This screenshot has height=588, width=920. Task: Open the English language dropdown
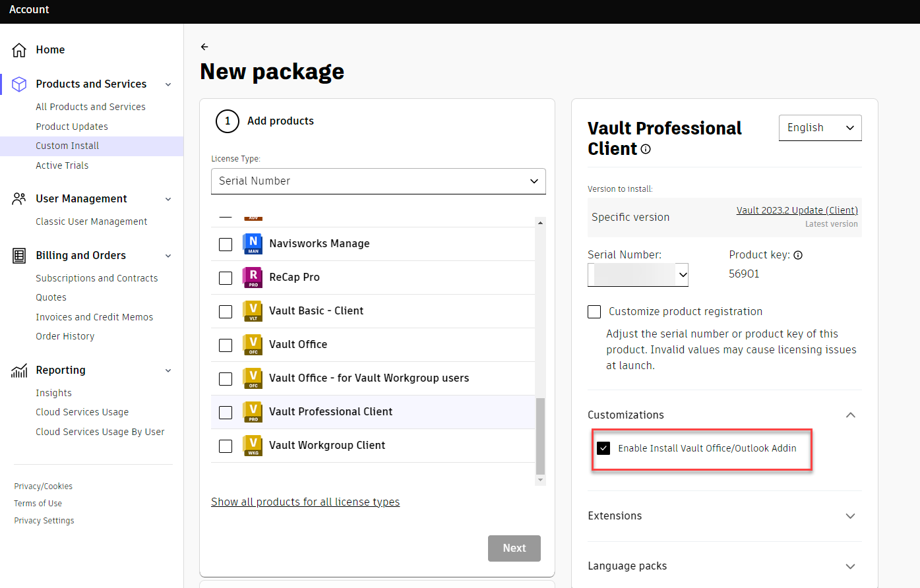[820, 127]
